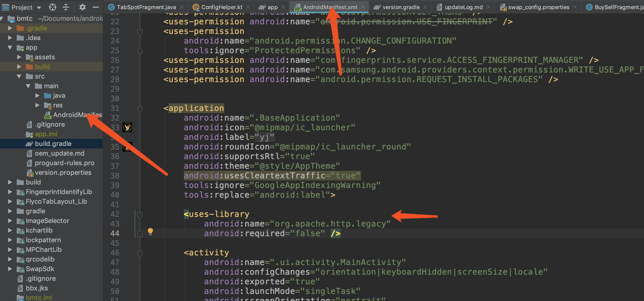Fold the activity block at line 46
The width and height of the screenshot is (644, 301).
tap(140, 253)
